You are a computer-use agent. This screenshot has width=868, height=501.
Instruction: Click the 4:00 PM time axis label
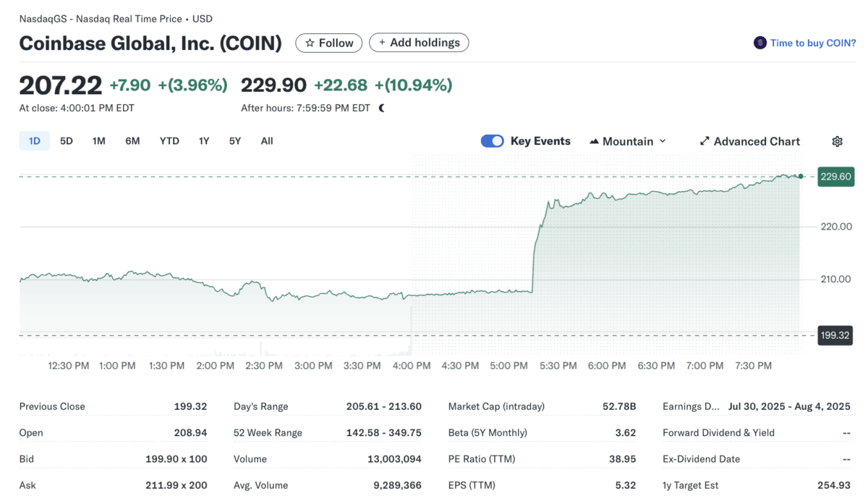(412, 366)
